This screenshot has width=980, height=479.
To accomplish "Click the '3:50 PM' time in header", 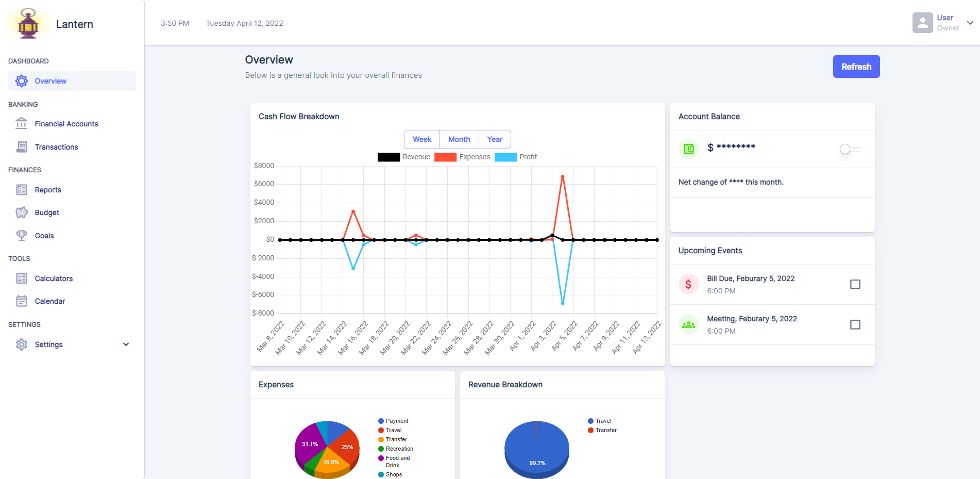I will coord(175,23).
